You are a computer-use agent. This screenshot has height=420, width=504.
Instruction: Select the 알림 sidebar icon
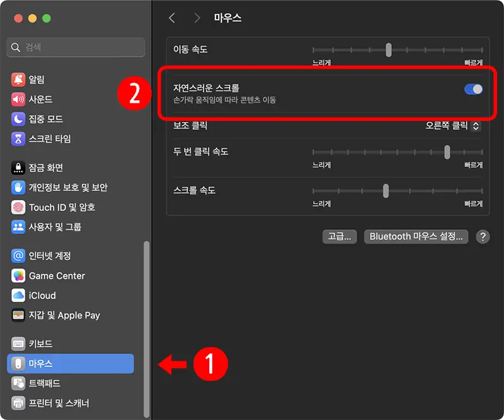[x=19, y=79]
